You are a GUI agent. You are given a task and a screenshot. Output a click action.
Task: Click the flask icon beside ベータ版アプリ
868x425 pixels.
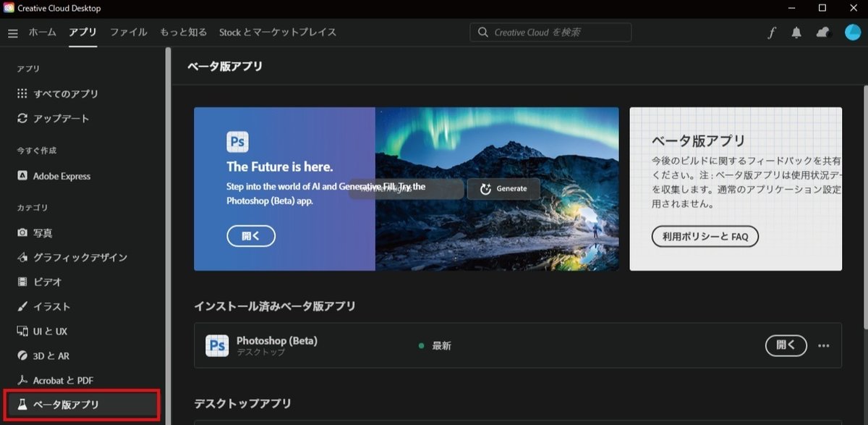pyautogui.click(x=22, y=405)
